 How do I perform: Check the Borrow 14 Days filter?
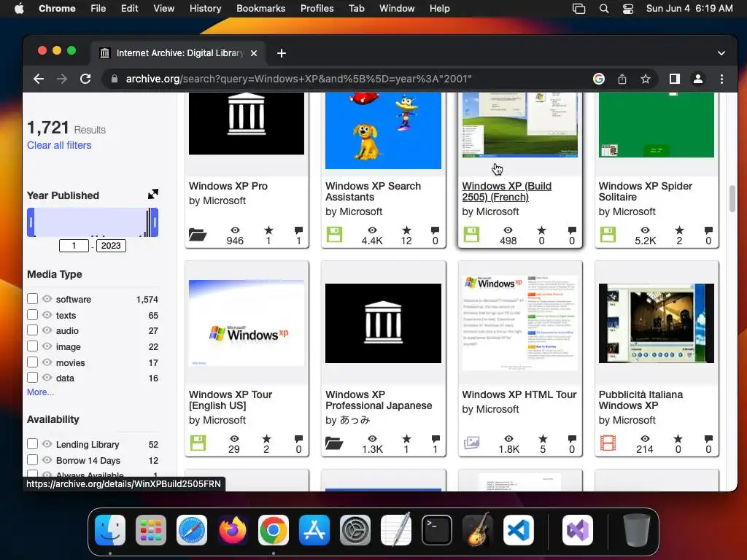click(32, 461)
